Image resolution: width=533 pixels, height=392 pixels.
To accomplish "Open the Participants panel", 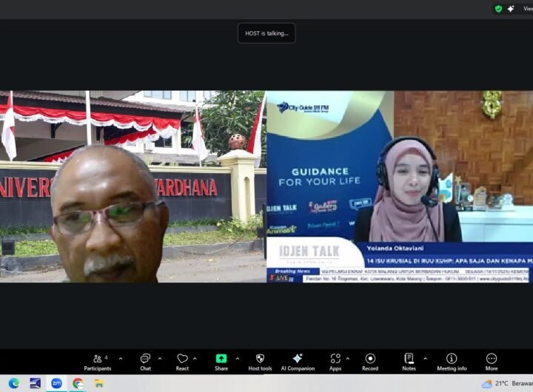I will (97, 362).
